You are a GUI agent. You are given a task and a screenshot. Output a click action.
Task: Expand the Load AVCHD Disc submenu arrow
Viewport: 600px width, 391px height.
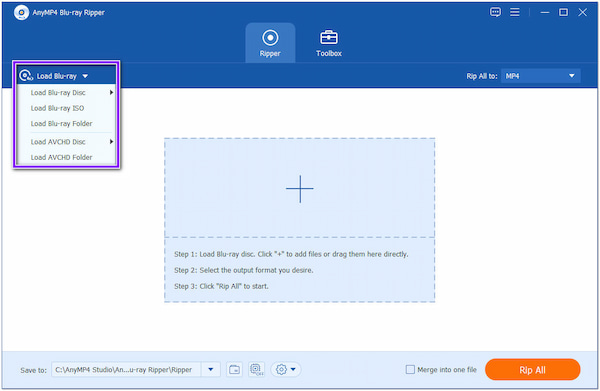point(111,142)
